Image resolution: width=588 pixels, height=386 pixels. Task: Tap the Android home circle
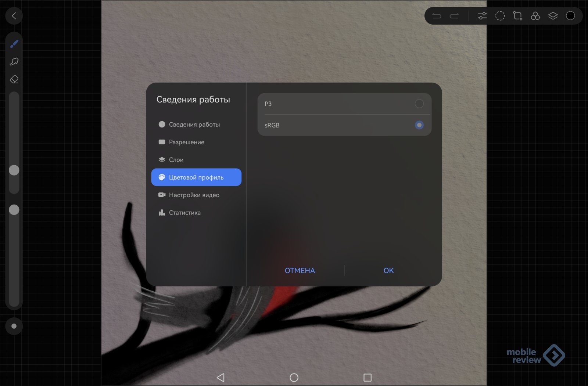[x=294, y=378]
